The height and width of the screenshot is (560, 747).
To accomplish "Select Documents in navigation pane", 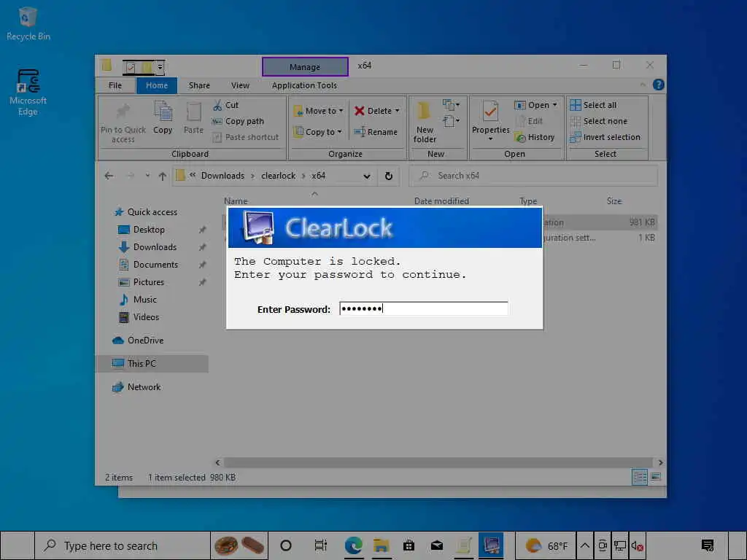I will click(x=148, y=264).
